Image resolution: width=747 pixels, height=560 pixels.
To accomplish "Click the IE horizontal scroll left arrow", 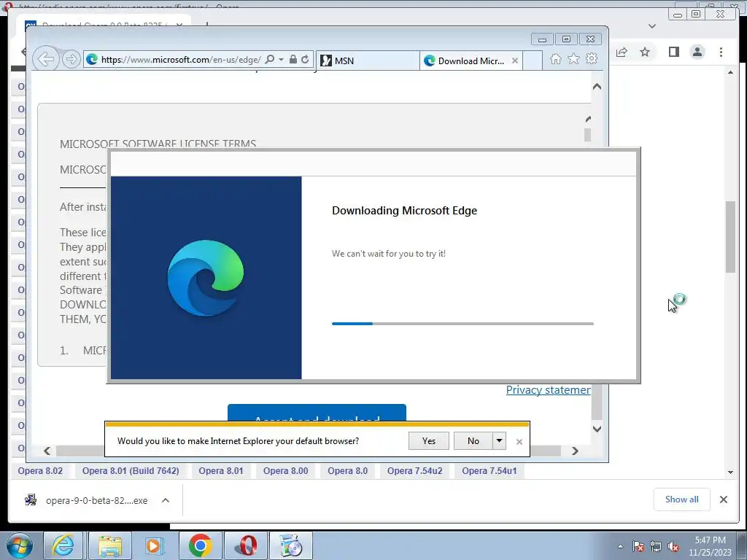I will pyautogui.click(x=47, y=451).
